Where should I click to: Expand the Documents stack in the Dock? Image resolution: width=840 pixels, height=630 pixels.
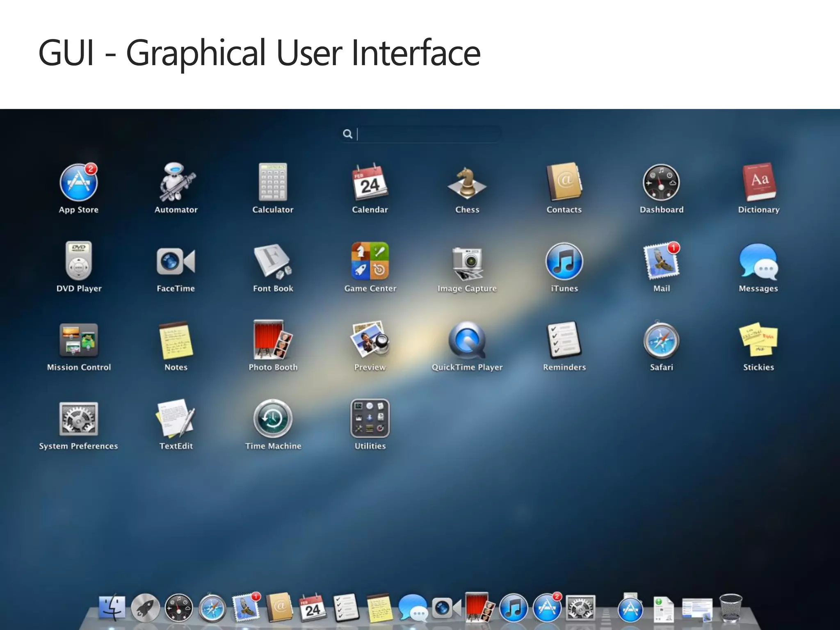tap(664, 609)
